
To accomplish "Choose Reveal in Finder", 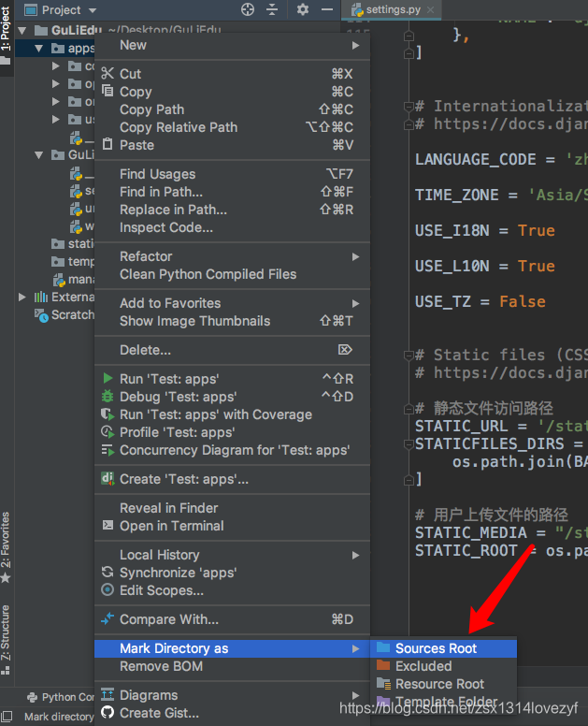I will coord(232,508).
